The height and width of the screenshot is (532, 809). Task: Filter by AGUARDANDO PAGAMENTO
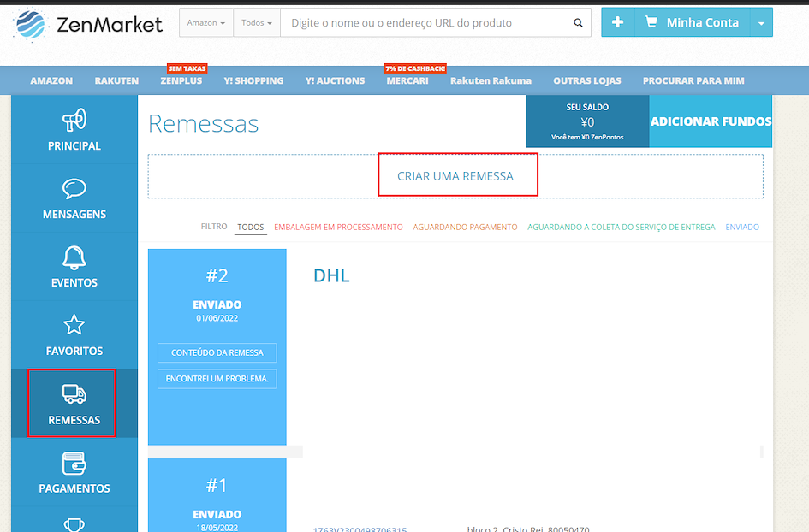(465, 227)
